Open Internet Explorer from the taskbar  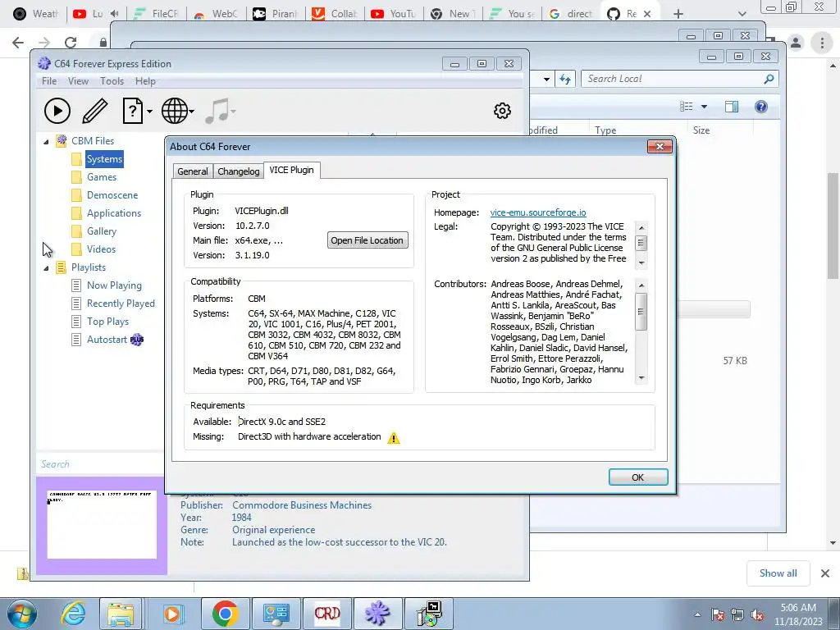click(72, 614)
